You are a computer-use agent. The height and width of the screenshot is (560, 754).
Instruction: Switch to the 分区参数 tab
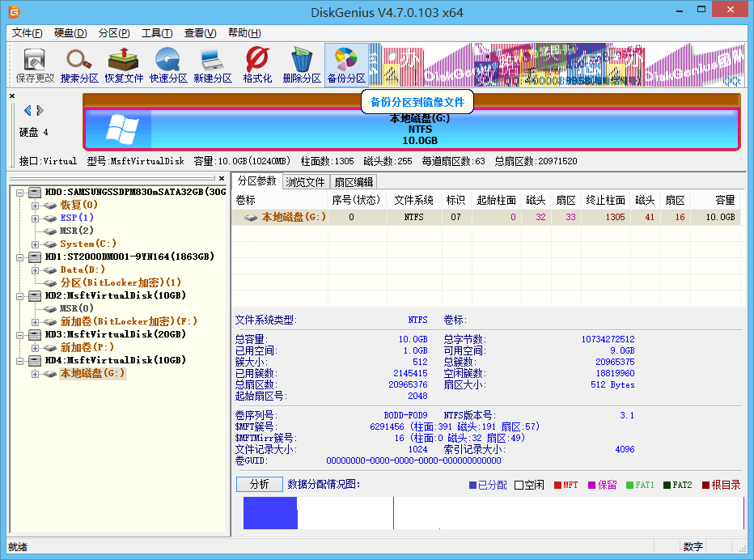[256, 181]
